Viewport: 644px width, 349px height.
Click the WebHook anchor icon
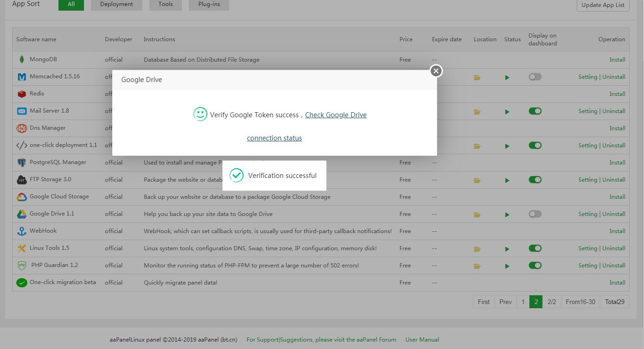coord(21,231)
